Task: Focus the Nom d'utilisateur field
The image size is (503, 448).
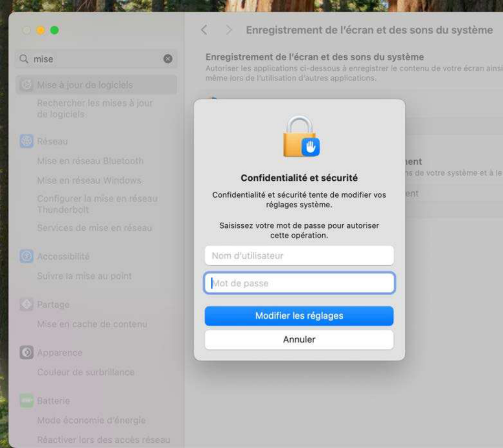Action: 299,256
